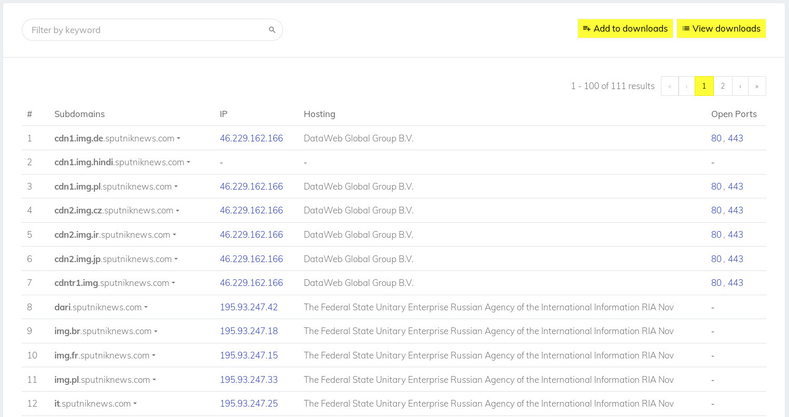Go to page 2 of results
Viewport: 789px width, 417px height.
click(723, 86)
